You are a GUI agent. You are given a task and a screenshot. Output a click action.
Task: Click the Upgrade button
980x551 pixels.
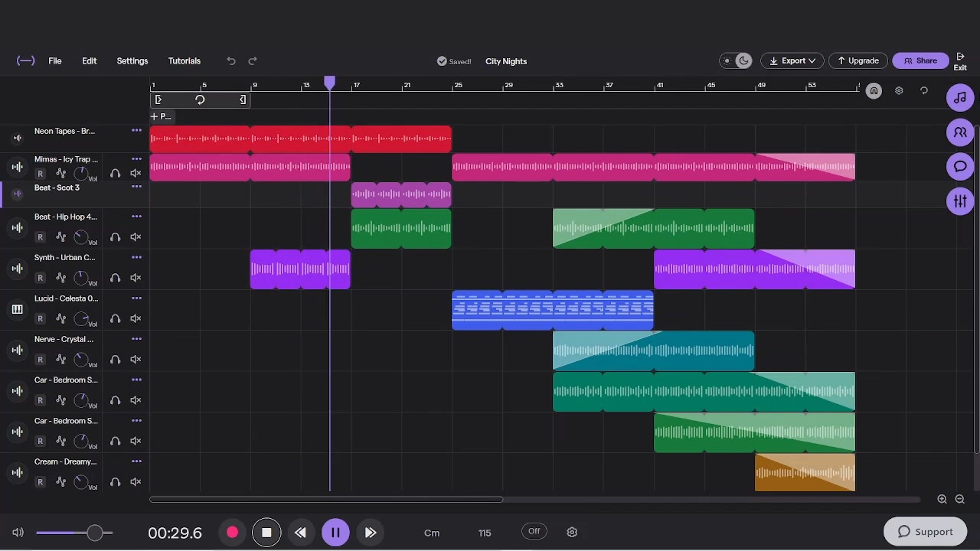tap(857, 61)
